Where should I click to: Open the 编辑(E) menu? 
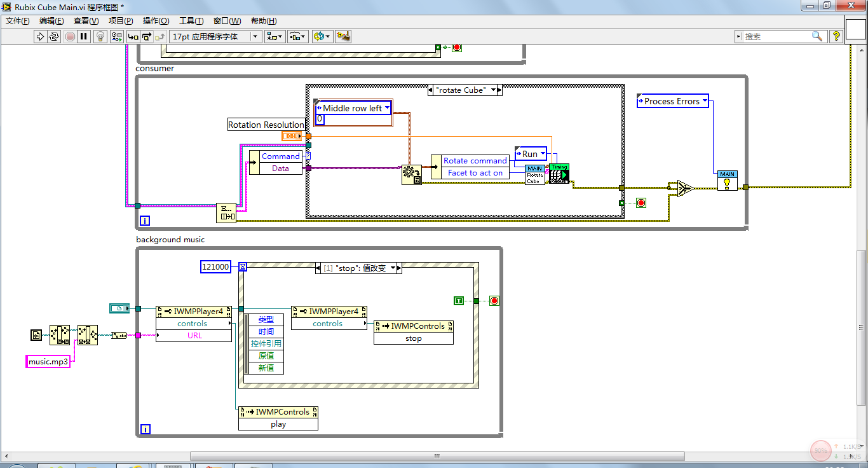[51, 21]
